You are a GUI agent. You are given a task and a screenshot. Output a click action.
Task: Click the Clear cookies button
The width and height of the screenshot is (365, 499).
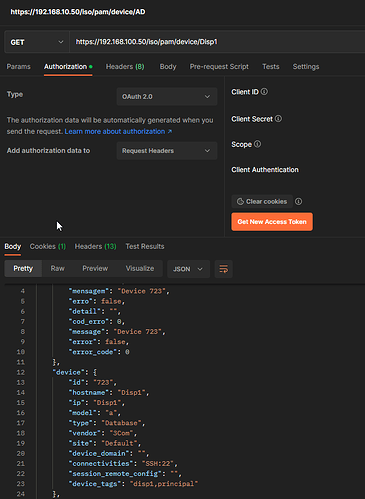pos(262,201)
